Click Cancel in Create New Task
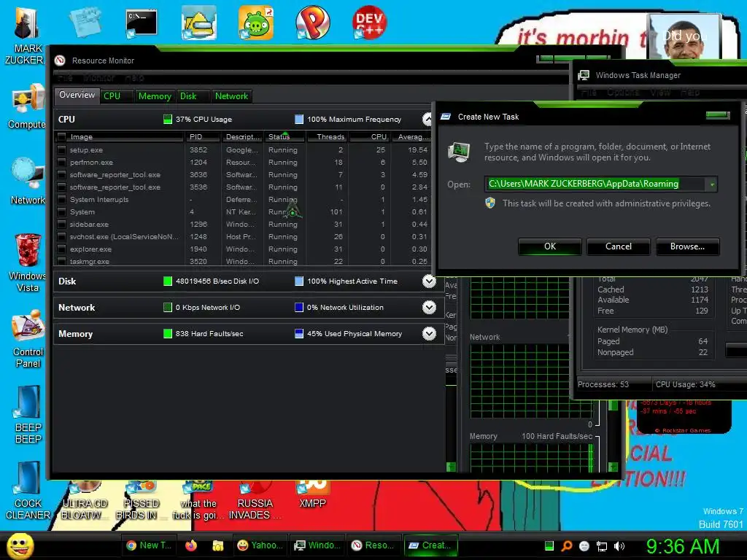747x560 pixels. pyautogui.click(x=619, y=246)
